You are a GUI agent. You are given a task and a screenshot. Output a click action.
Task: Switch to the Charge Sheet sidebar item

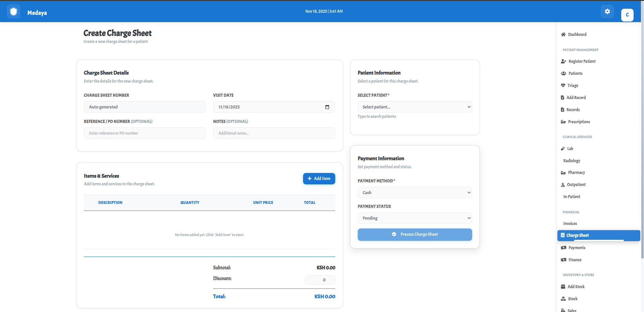point(578,235)
